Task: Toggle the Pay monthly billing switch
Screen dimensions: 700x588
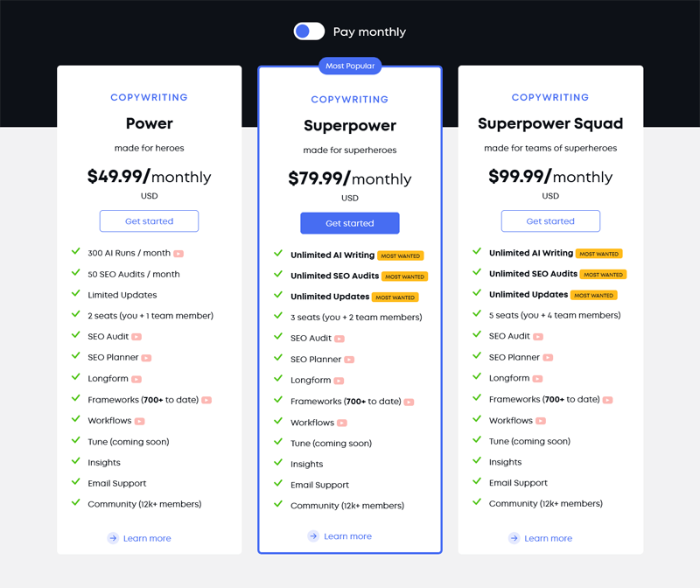Action: tap(309, 31)
